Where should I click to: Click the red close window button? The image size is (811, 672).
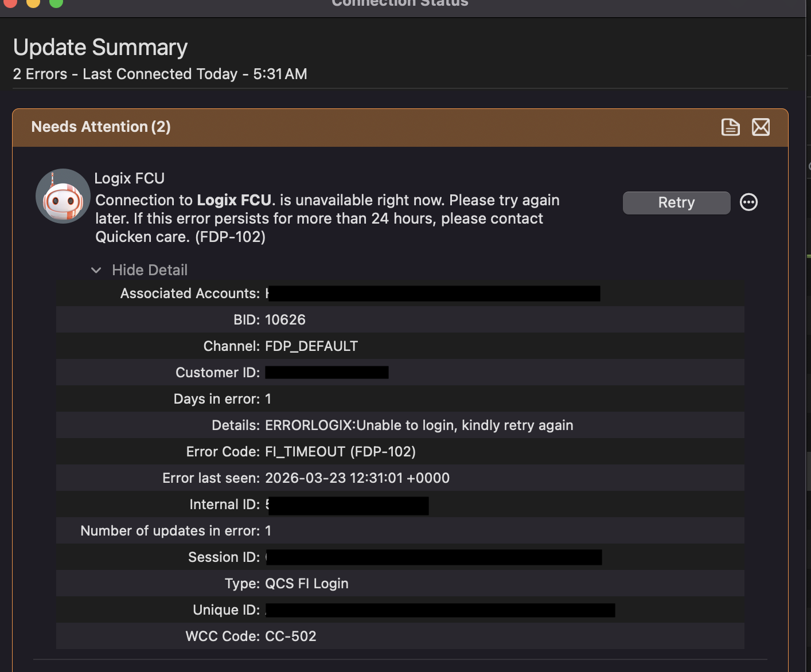10,2
